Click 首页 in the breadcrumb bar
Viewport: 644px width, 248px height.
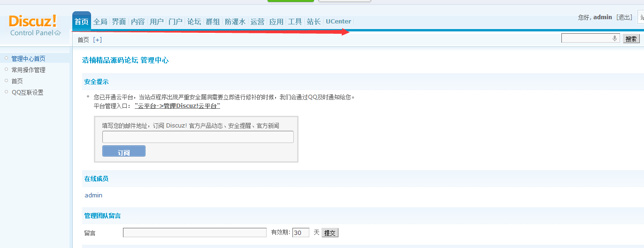pos(83,40)
